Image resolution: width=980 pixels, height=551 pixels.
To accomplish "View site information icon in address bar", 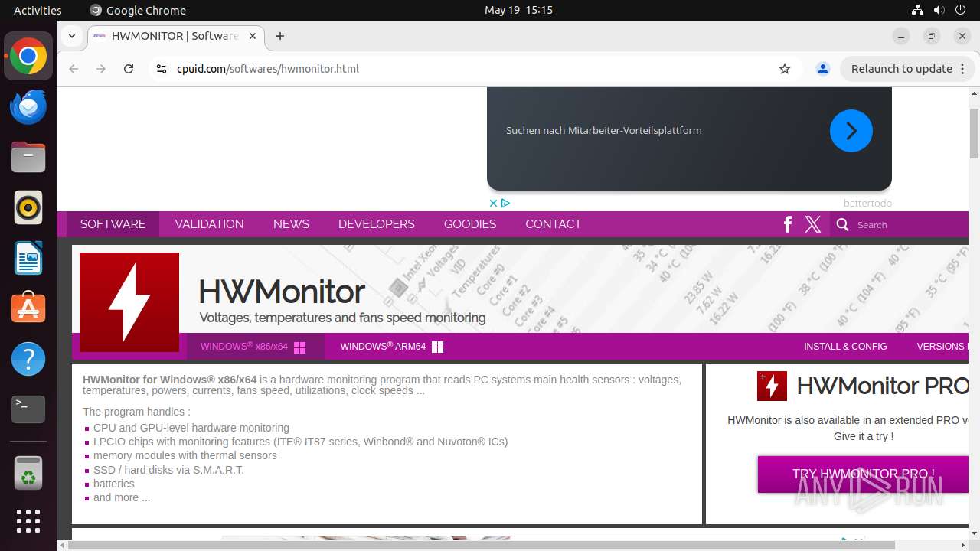I will click(x=161, y=69).
